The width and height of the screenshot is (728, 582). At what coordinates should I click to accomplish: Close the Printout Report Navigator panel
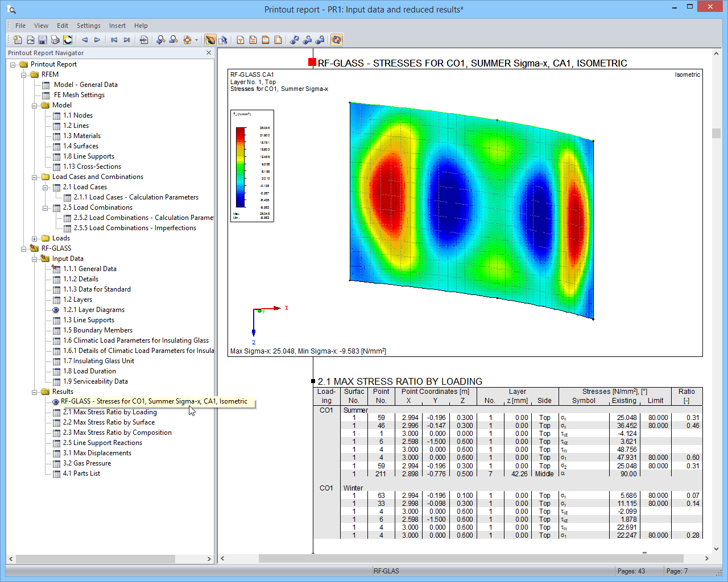tap(209, 52)
